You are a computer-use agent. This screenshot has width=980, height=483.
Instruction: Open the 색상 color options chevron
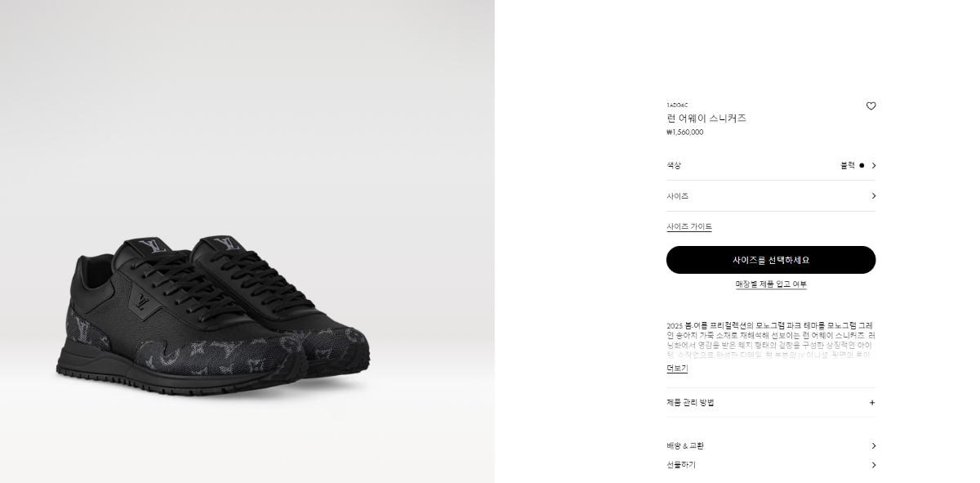point(873,166)
